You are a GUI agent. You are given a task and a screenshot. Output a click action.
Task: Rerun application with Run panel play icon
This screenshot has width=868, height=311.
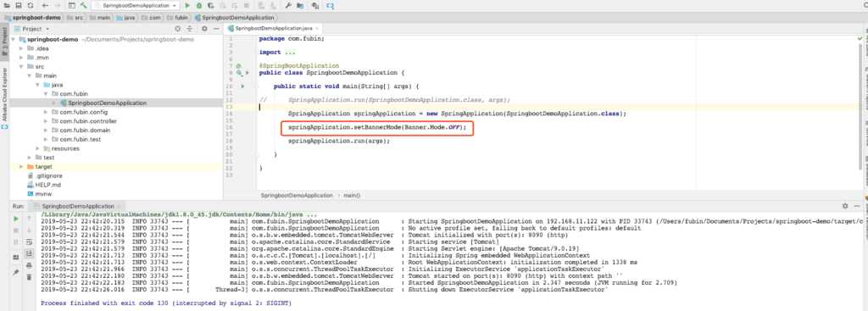click(x=16, y=219)
